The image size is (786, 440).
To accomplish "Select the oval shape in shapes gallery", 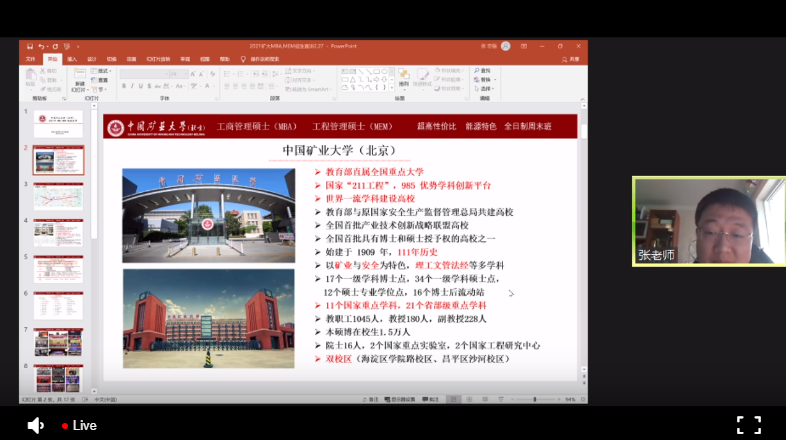I will [384, 72].
